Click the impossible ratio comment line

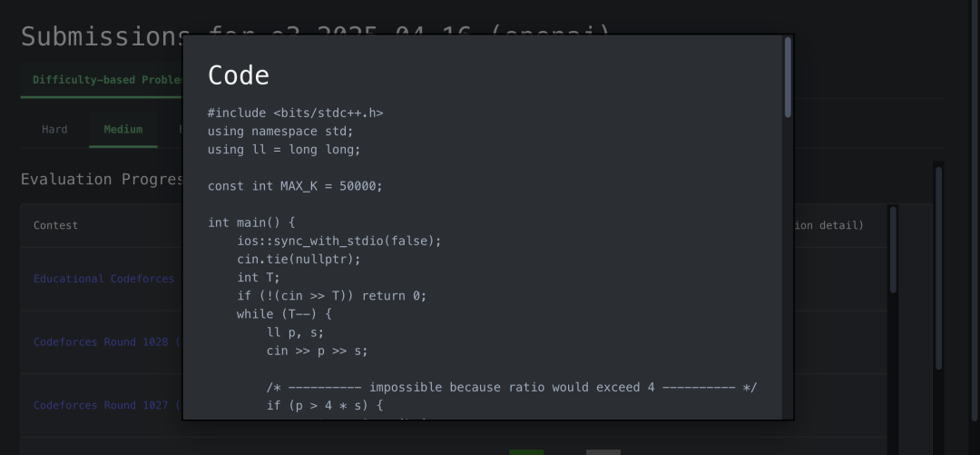click(511, 388)
